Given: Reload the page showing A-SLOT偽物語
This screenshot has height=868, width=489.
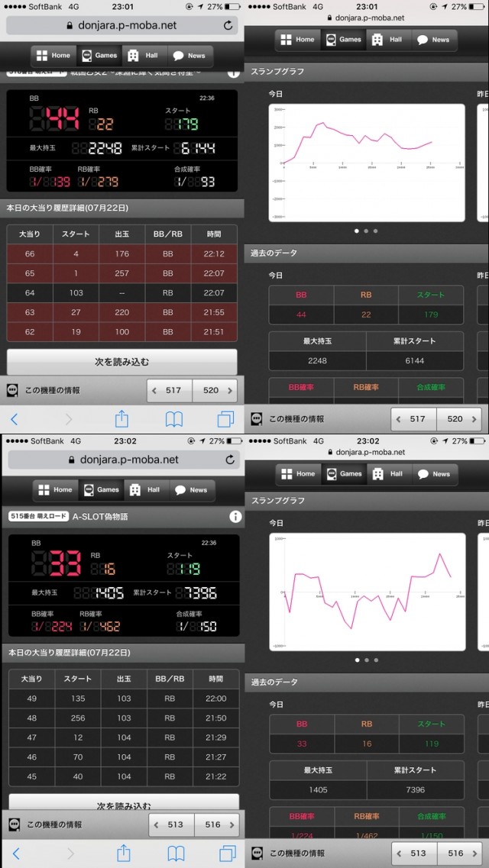Looking at the screenshot, I should 229,460.
